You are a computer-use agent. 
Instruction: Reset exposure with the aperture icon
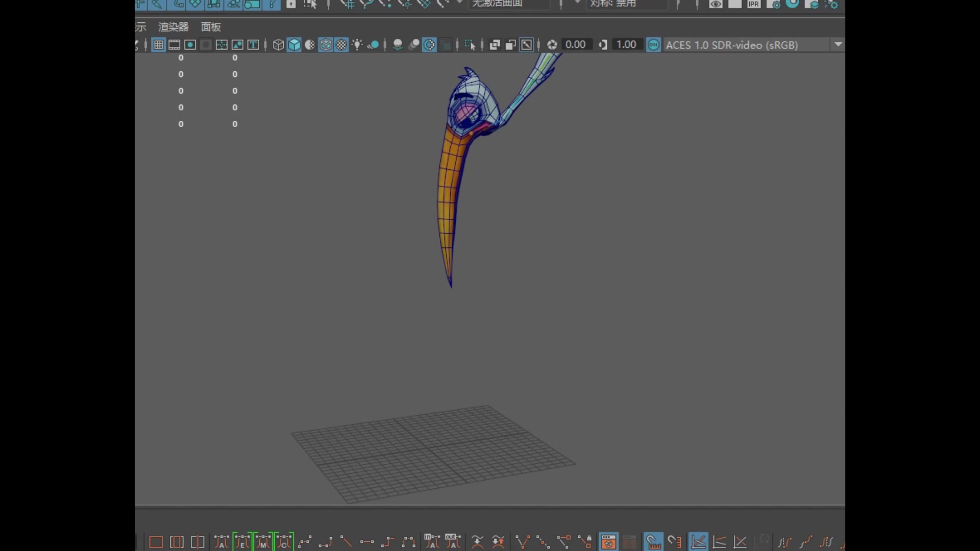(x=552, y=45)
